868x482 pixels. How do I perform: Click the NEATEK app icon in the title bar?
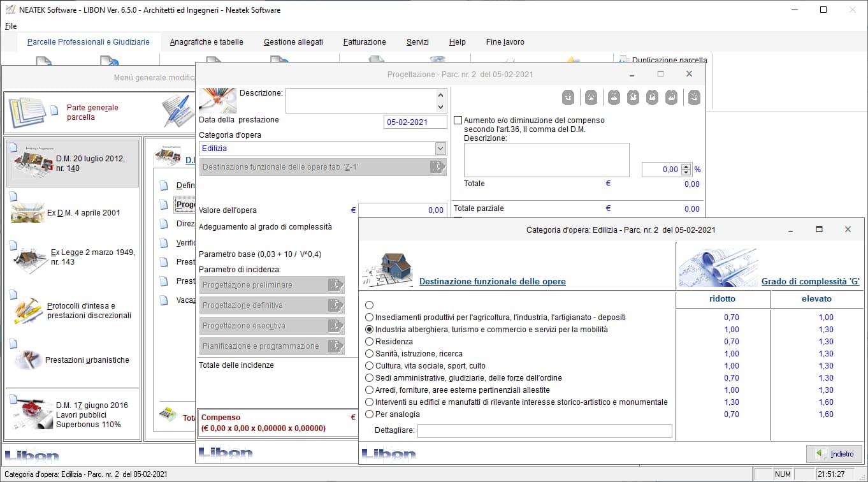click(x=10, y=10)
